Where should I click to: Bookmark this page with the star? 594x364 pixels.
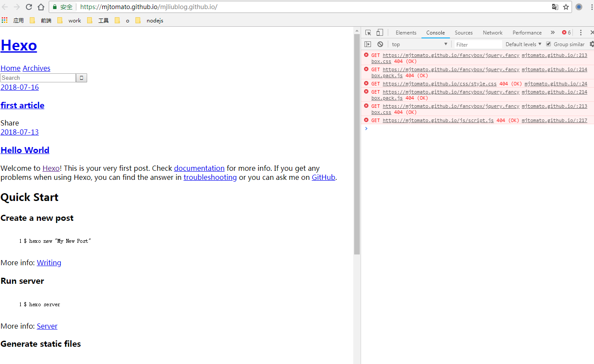(566, 7)
